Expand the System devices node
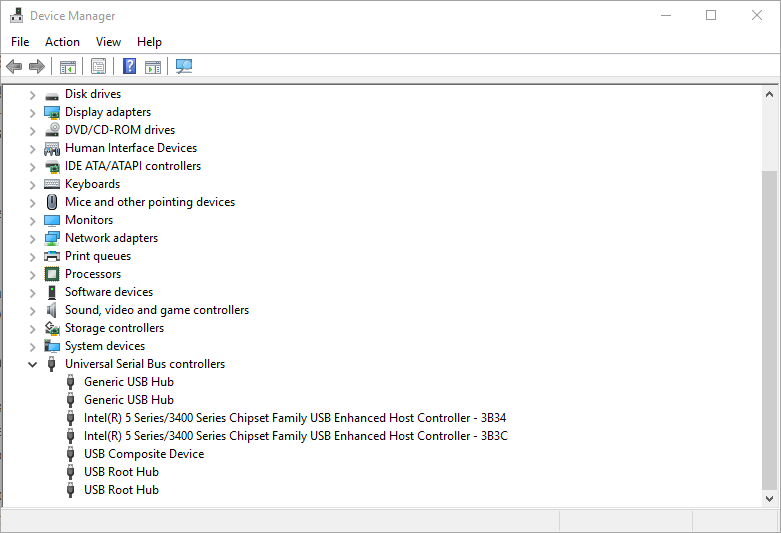 (x=32, y=347)
